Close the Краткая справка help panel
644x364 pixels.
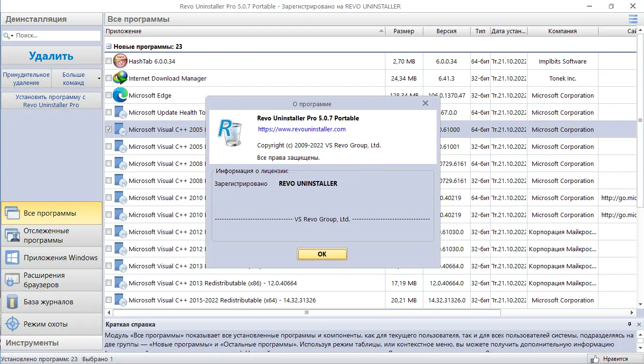(x=639, y=324)
